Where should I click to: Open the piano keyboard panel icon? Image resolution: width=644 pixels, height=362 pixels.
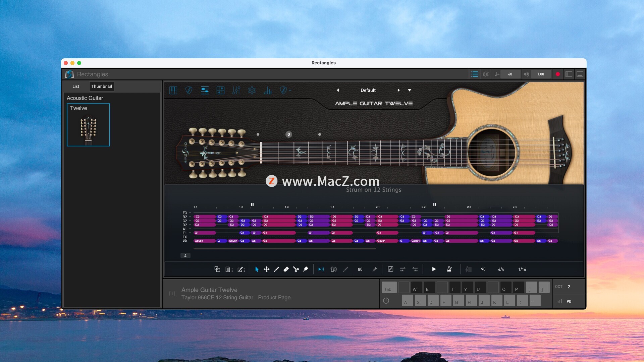(x=173, y=90)
